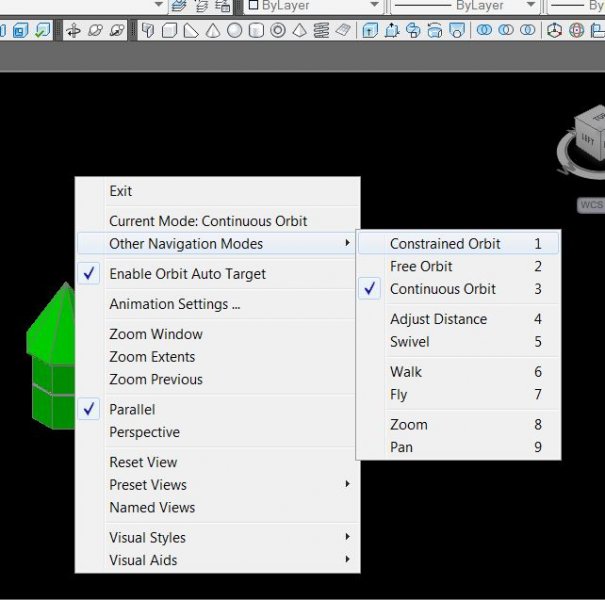The image size is (605, 600).
Task: Launch the Revolve tool icon
Action: 435,30
